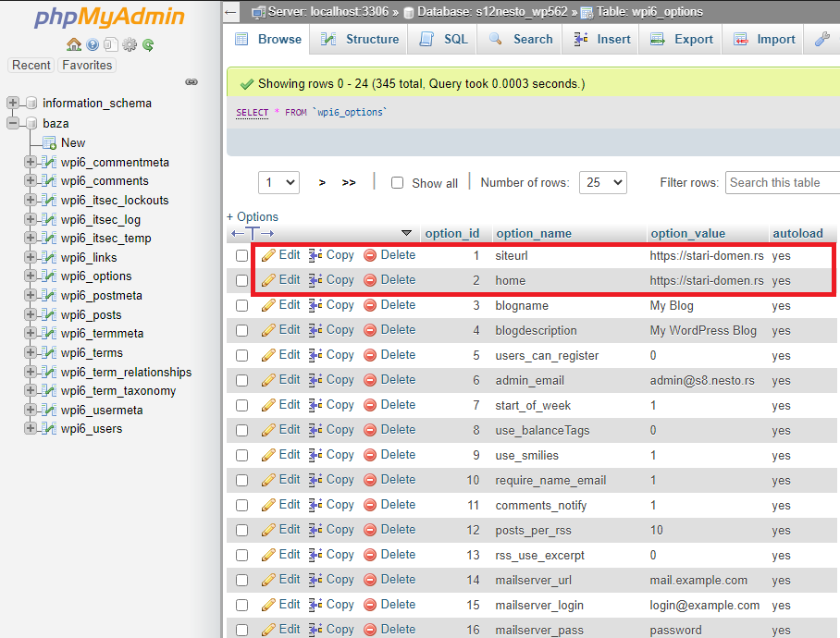Click the Recent button in sidebar

31,66
